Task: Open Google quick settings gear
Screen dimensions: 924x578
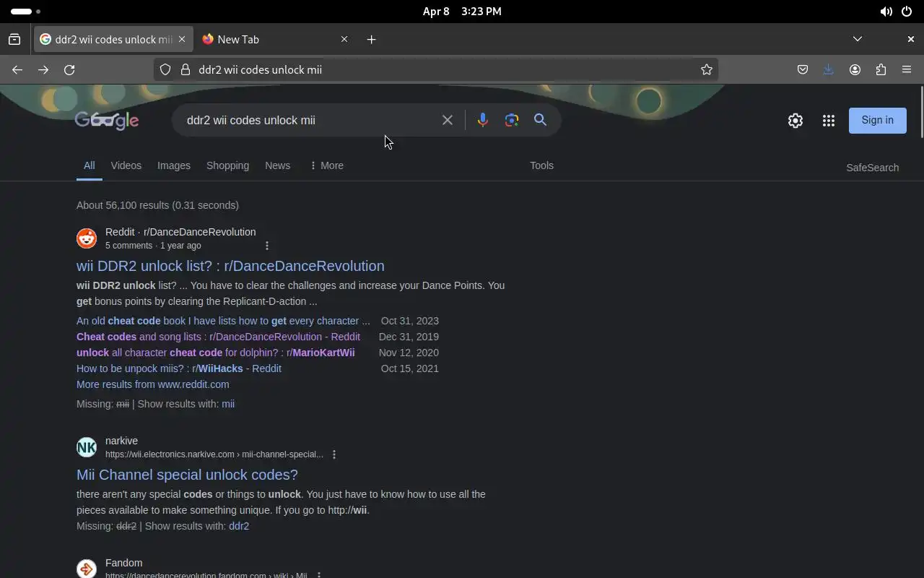Action: [796, 121]
